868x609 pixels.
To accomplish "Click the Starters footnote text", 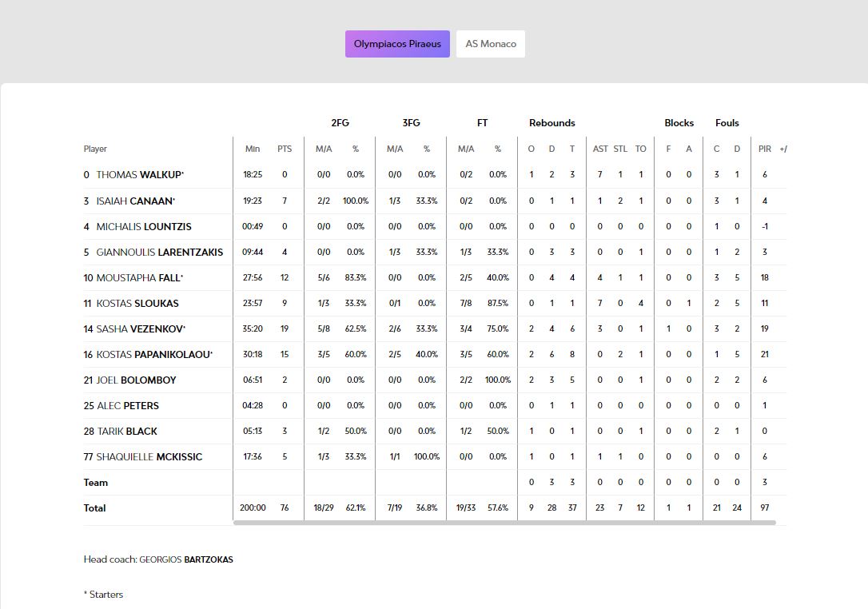I will tap(104, 595).
